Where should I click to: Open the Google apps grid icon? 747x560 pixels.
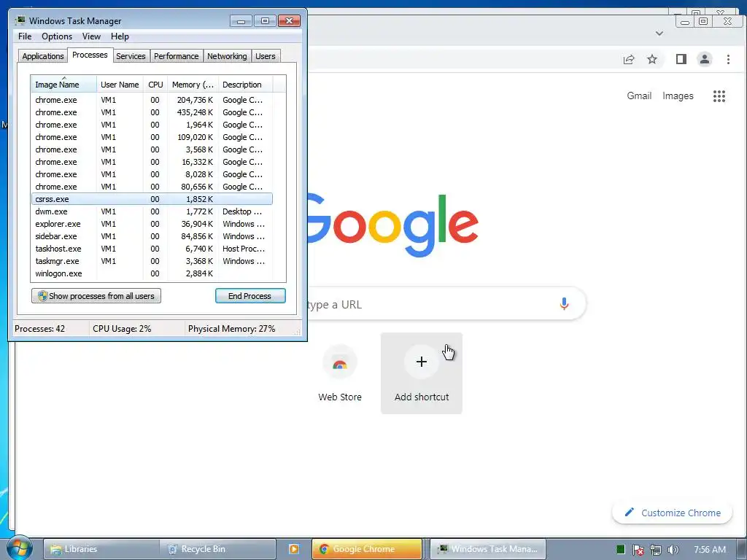pyautogui.click(x=719, y=96)
